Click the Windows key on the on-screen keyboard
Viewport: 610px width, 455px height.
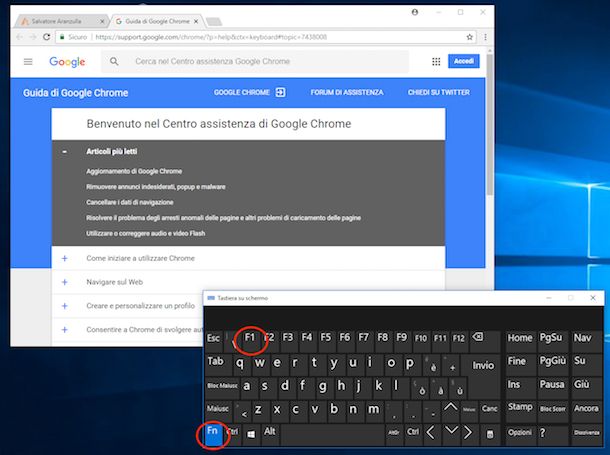click(251, 434)
